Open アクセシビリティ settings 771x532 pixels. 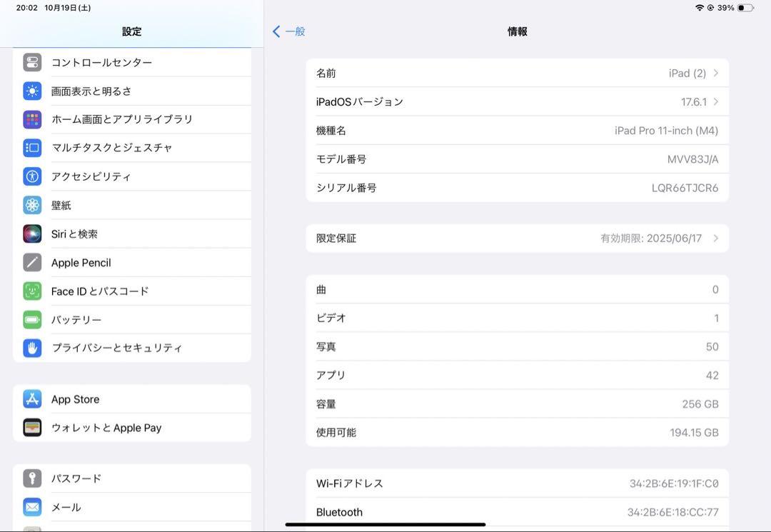[132, 176]
